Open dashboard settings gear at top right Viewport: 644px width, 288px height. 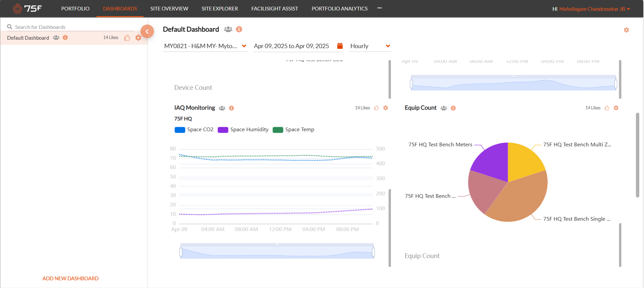coord(626,30)
